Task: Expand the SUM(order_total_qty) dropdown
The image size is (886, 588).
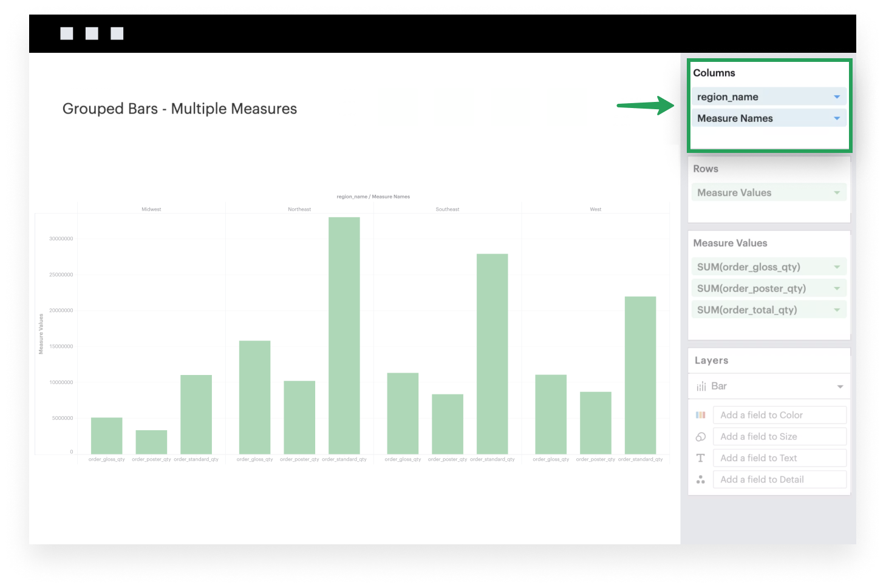Action: [x=837, y=309]
